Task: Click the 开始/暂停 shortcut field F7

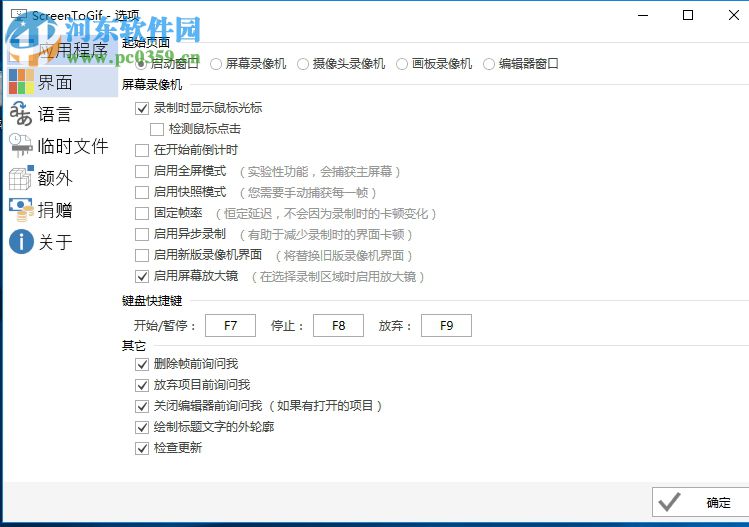Action: (x=230, y=325)
